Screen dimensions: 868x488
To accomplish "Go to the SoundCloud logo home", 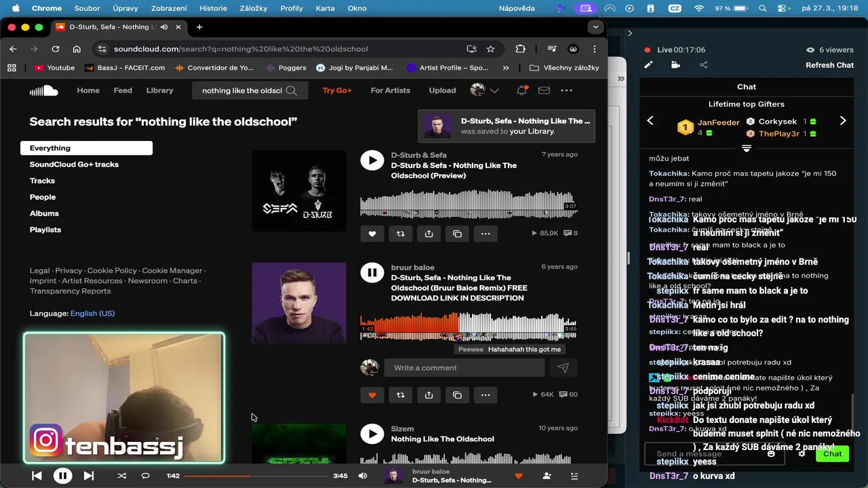I will [x=43, y=90].
